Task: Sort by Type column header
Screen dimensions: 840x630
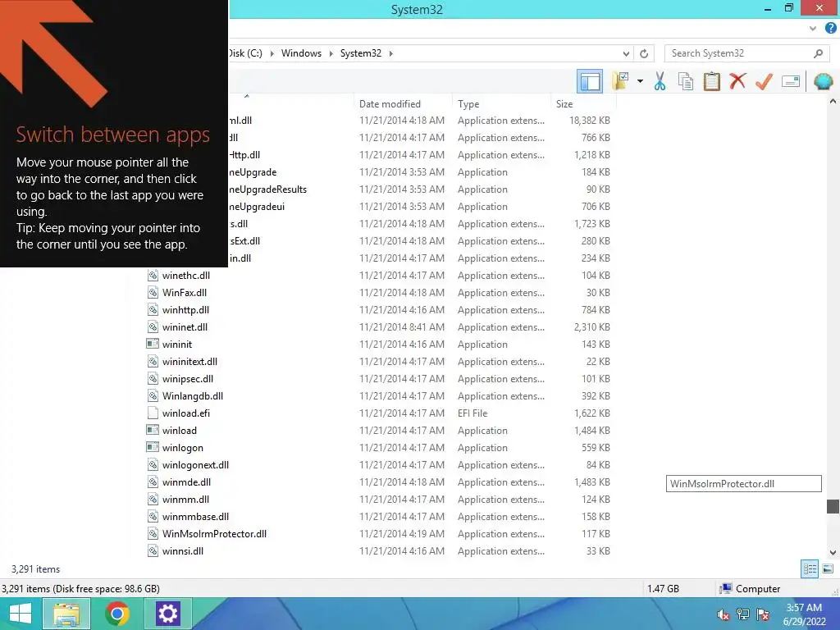Action: (x=468, y=104)
